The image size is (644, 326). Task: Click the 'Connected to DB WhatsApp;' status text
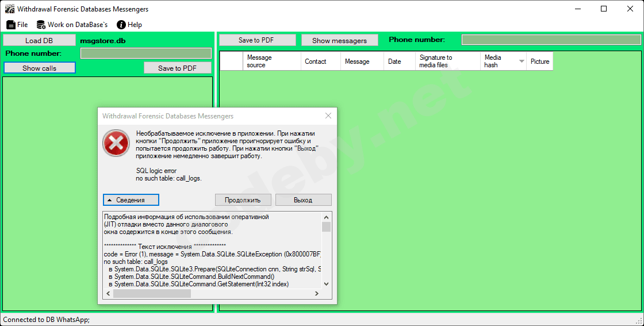click(x=47, y=320)
